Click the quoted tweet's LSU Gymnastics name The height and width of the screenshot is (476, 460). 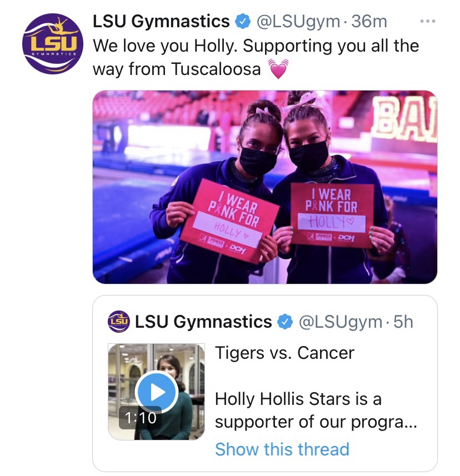[x=203, y=322]
